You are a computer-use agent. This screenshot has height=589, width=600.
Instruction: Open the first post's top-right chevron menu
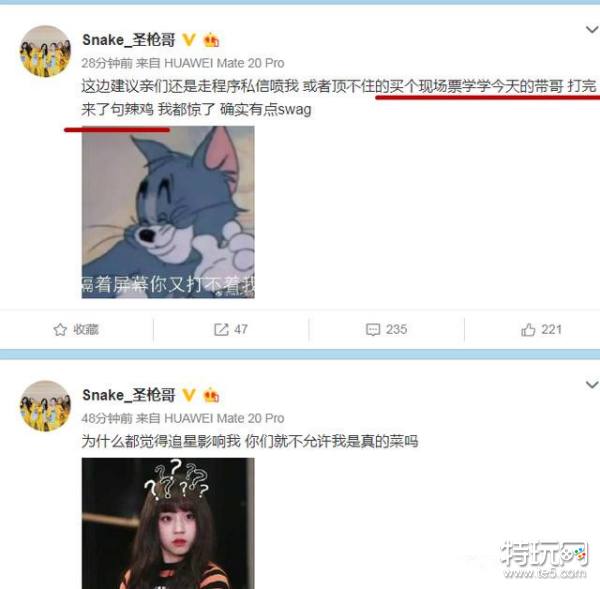[x=592, y=30]
